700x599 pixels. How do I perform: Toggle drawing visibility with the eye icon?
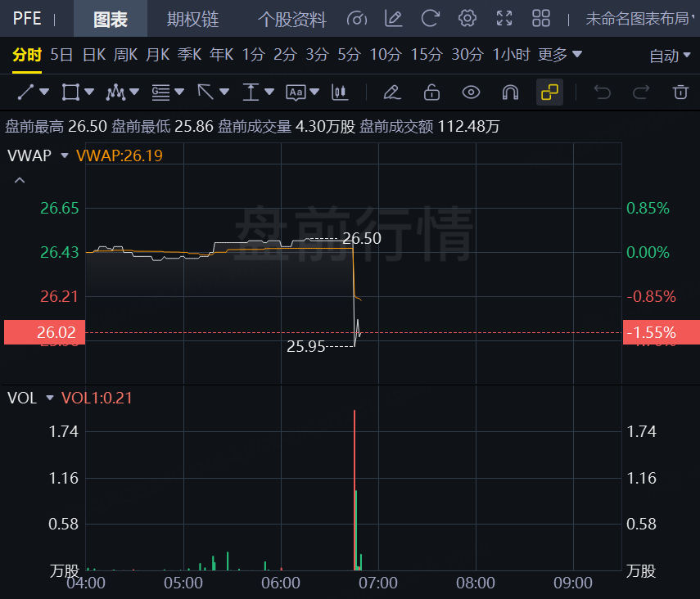(x=471, y=92)
